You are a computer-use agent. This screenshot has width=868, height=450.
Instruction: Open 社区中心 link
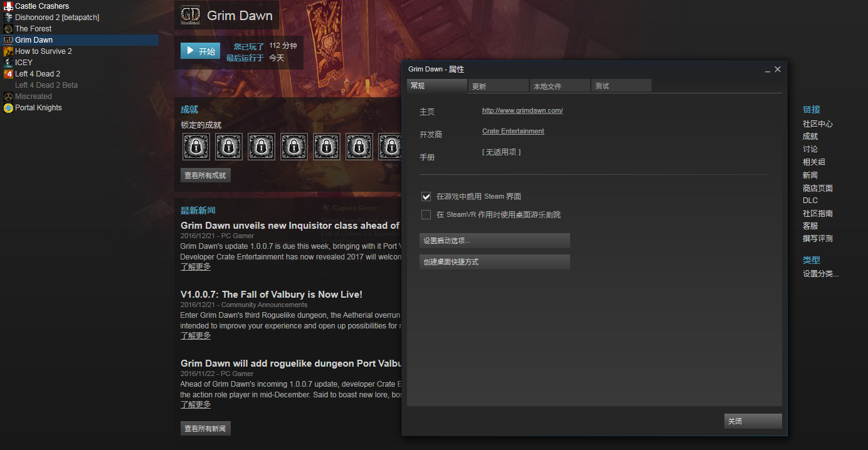point(818,124)
